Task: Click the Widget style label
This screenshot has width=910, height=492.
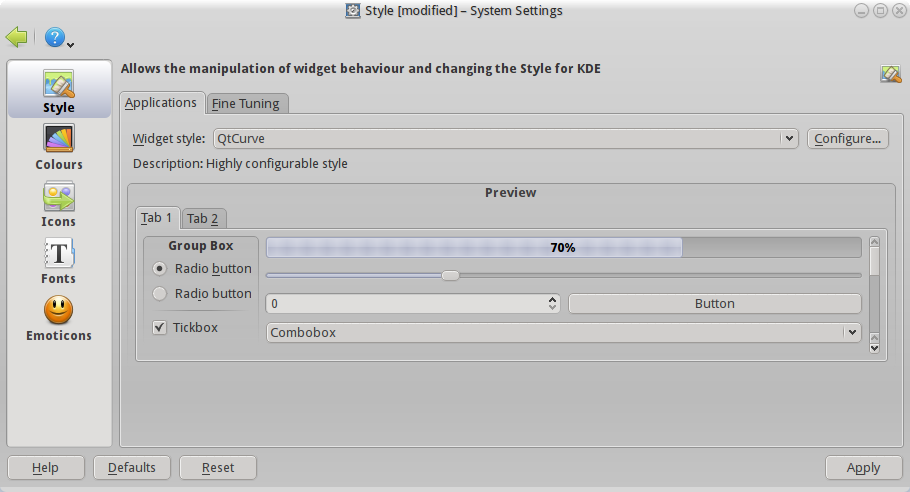Action: [x=169, y=139]
